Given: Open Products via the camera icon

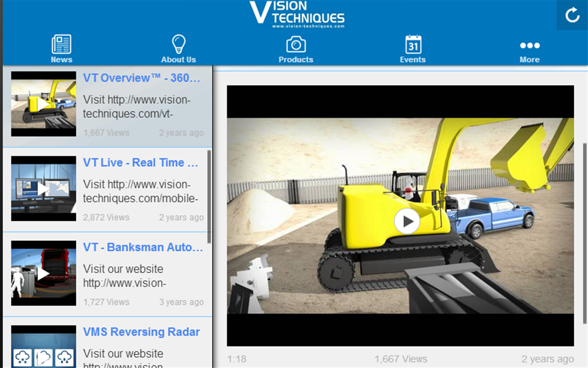Looking at the screenshot, I should click(x=295, y=45).
